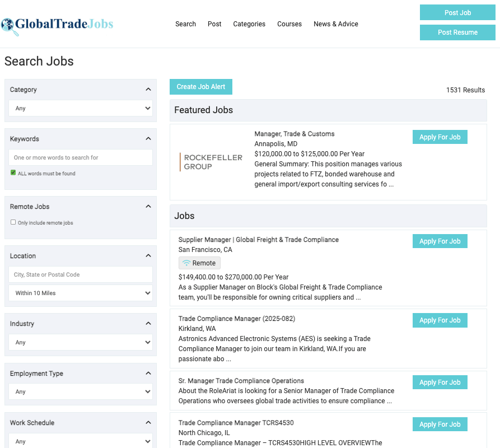Focus the City, State or Postal Code field
The width and height of the screenshot is (500, 448).
[81, 274]
